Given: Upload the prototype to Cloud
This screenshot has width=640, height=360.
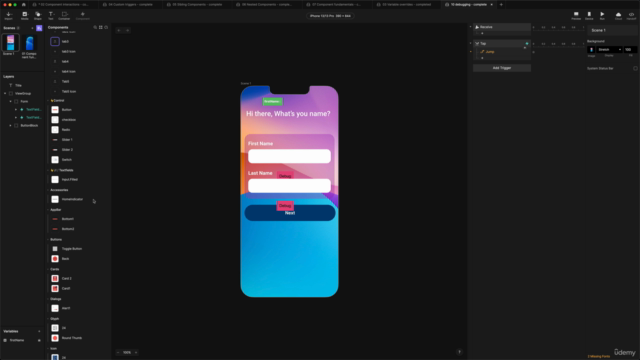Looking at the screenshot, I should click(618, 16).
